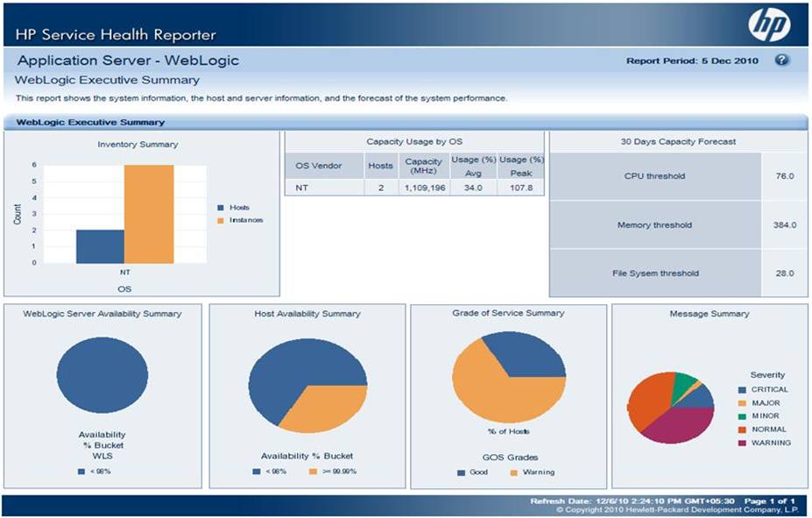Click the >= 99.99% legend swatch in Host Availability

(x=313, y=472)
